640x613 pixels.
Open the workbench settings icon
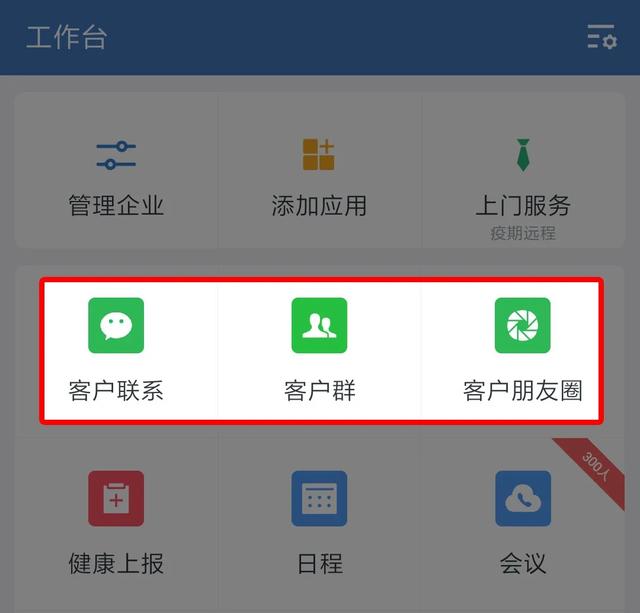602,37
